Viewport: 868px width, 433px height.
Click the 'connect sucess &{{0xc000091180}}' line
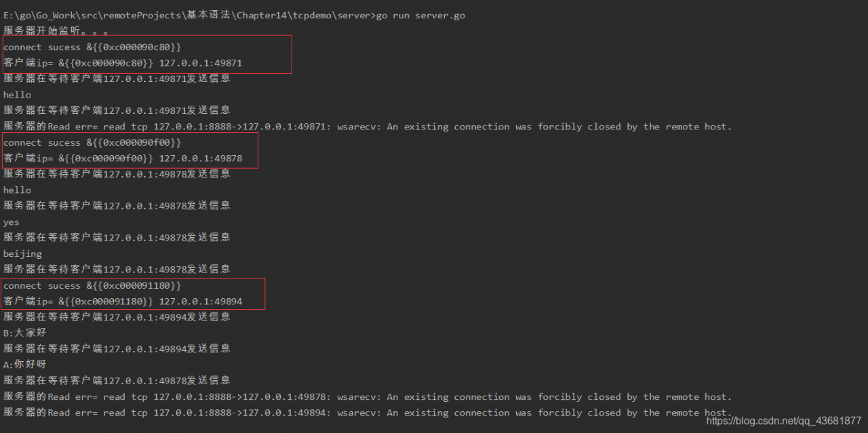pyautogui.click(x=92, y=286)
